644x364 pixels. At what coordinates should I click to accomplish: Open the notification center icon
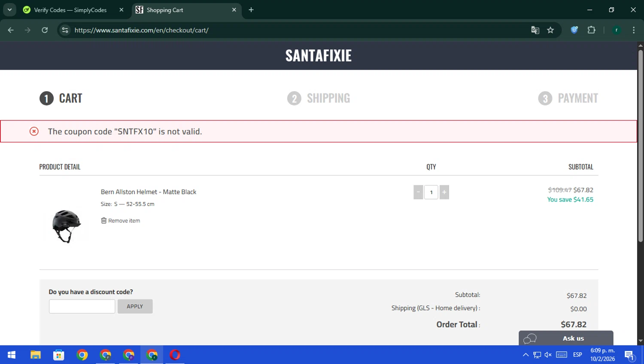[x=629, y=355]
